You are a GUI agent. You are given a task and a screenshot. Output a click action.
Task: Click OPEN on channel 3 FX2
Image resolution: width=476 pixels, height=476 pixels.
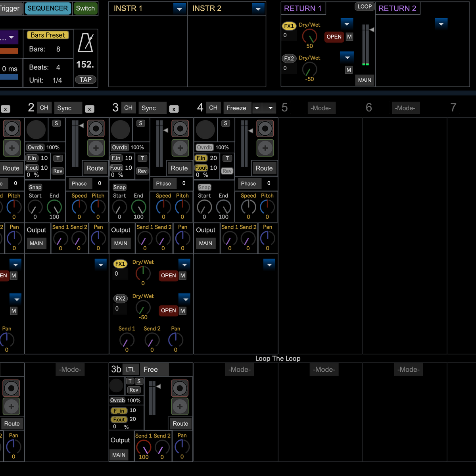(x=169, y=310)
